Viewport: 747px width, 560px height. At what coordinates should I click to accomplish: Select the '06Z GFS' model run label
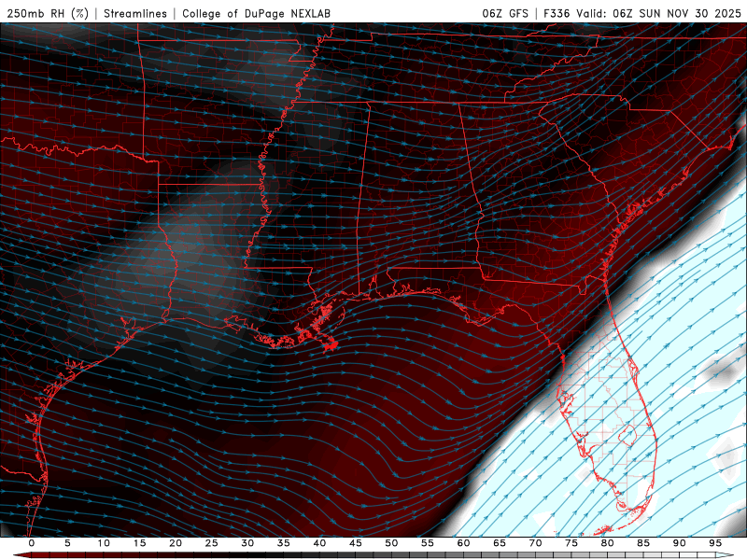pos(505,13)
